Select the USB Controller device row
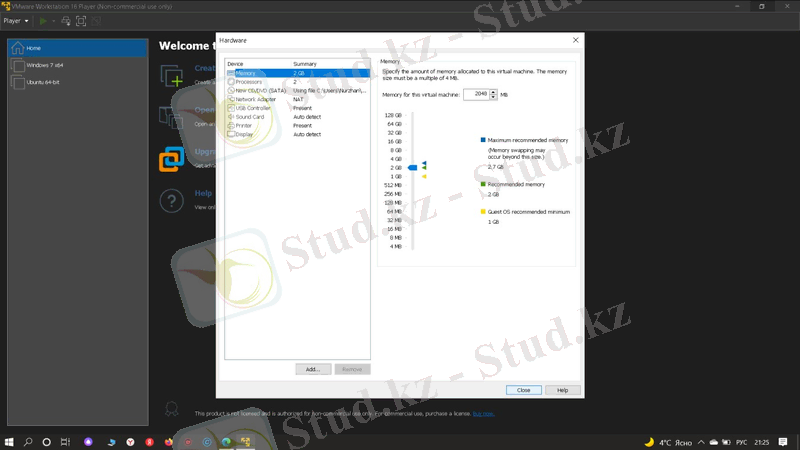The height and width of the screenshot is (450, 800). click(297, 108)
